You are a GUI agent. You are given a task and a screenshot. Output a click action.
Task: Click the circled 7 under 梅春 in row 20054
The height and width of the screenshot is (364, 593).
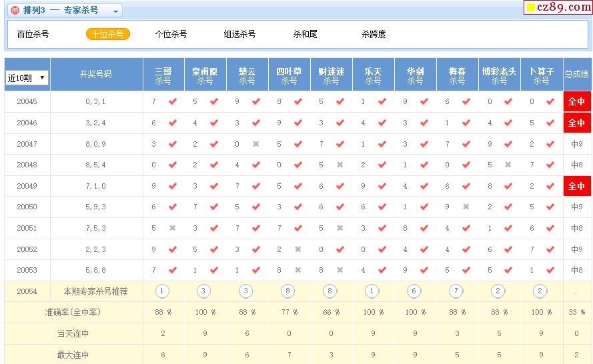pyautogui.click(x=456, y=291)
